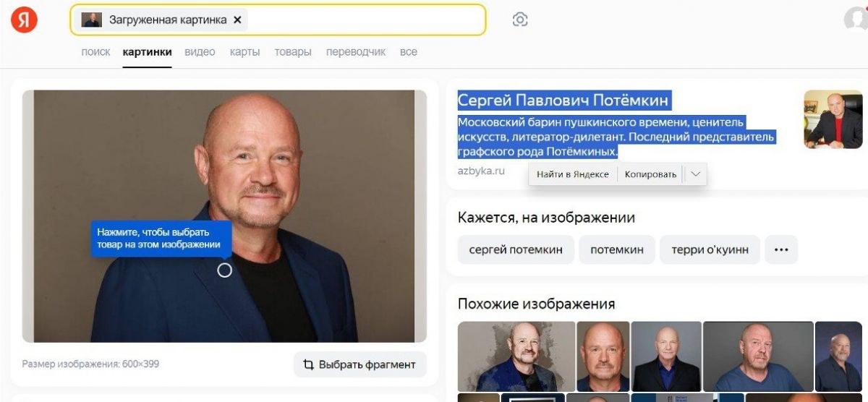Open the Yandex home logo

tap(24, 20)
